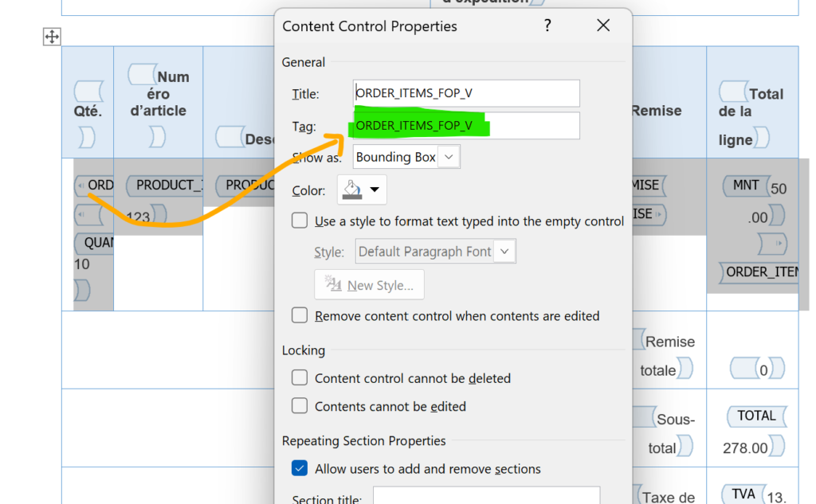816x504 pixels.
Task: Enable Contents cannot be edited
Action: point(300,406)
